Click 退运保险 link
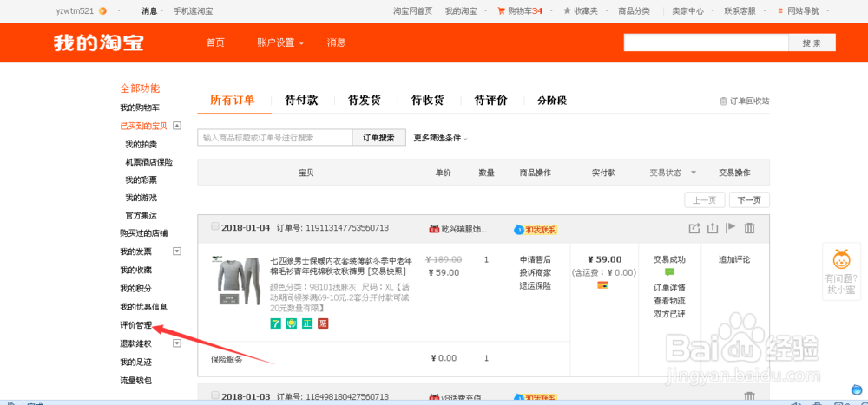 (536, 286)
